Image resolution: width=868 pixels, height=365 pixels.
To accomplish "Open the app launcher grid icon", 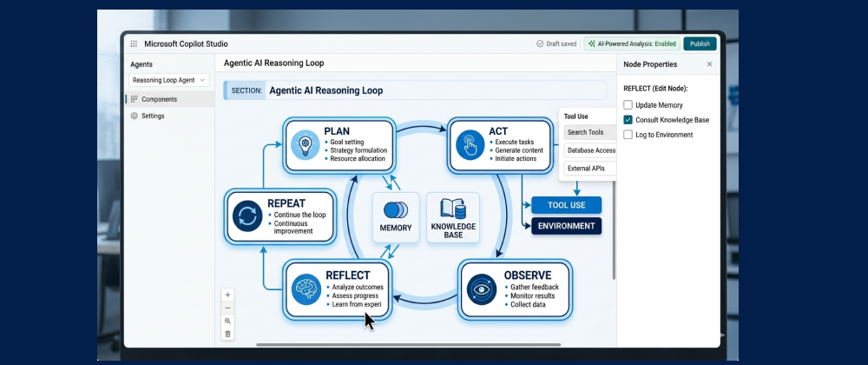I will [x=134, y=43].
